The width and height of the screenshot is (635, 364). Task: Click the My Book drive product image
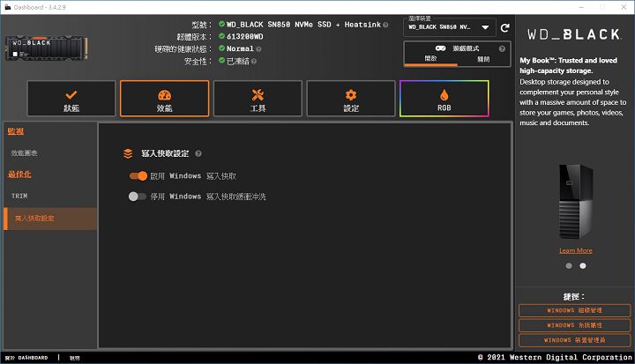point(574,203)
